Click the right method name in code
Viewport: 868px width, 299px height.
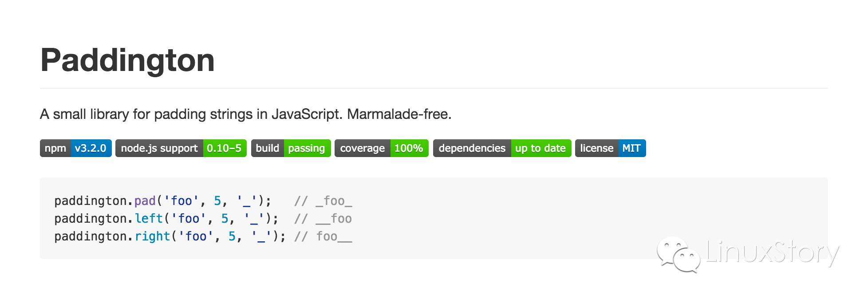(x=152, y=236)
